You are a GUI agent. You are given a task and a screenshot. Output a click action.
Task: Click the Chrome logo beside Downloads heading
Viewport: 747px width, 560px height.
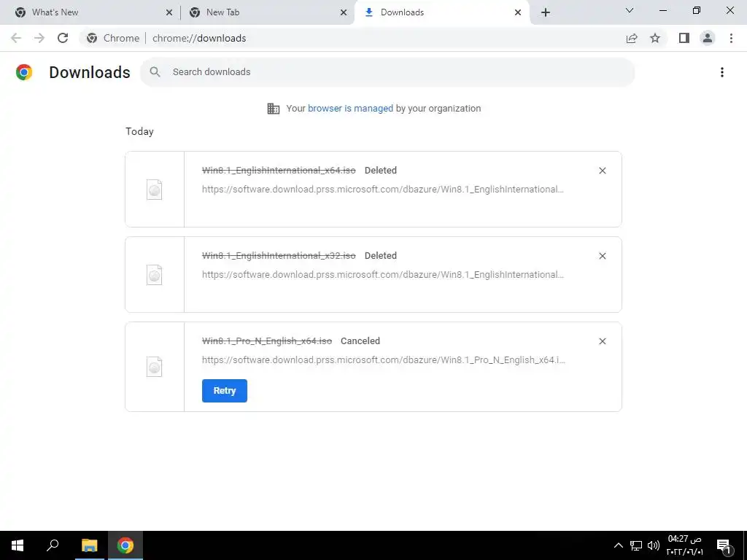24,72
